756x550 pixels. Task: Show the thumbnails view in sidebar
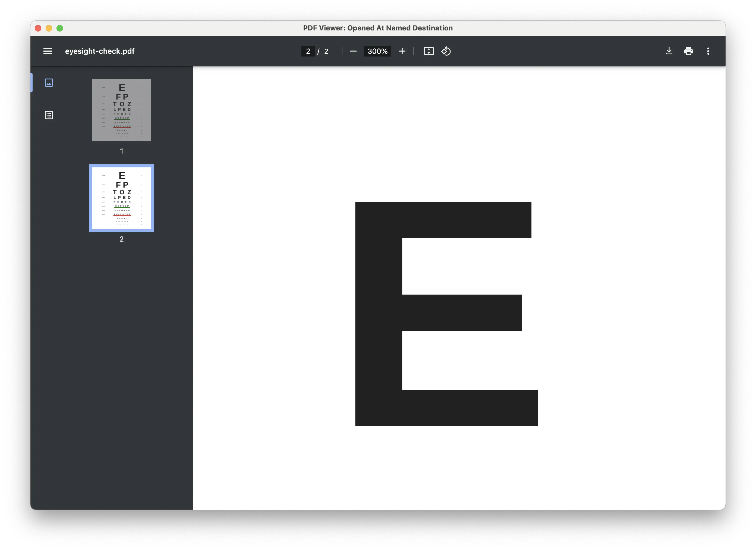[x=49, y=82]
